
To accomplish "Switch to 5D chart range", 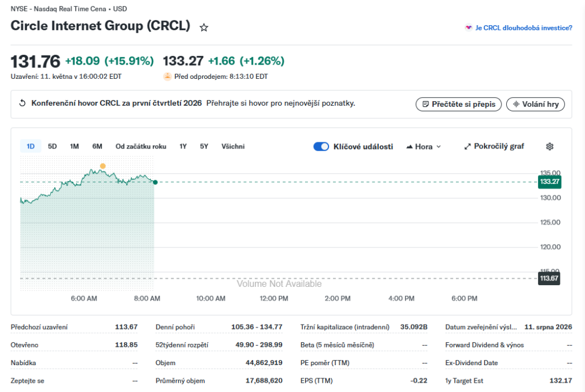I will [x=52, y=146].
